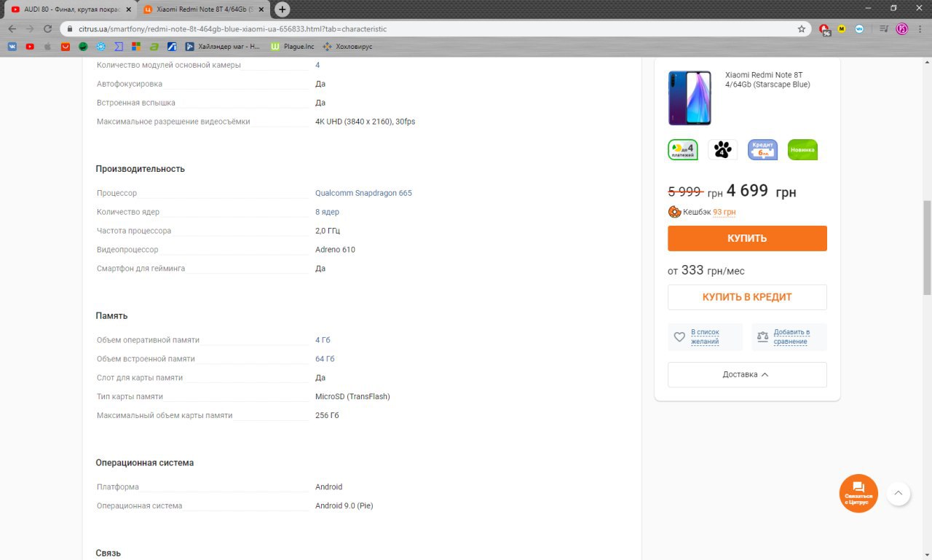Screen dimensions: 932x560
Task: Click the 'Adreno 610' value
Action: (335, 250)
